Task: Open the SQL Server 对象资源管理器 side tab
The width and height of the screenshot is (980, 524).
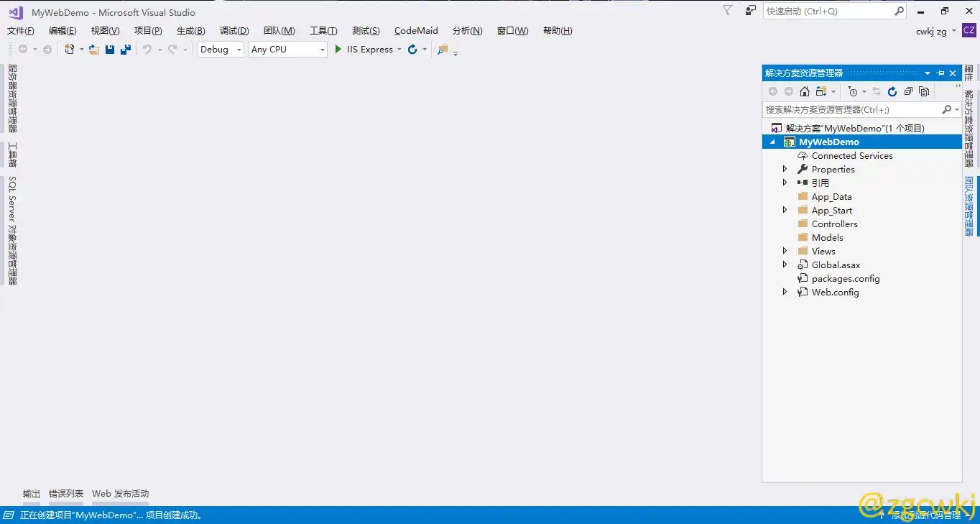Action: (12, 230)
